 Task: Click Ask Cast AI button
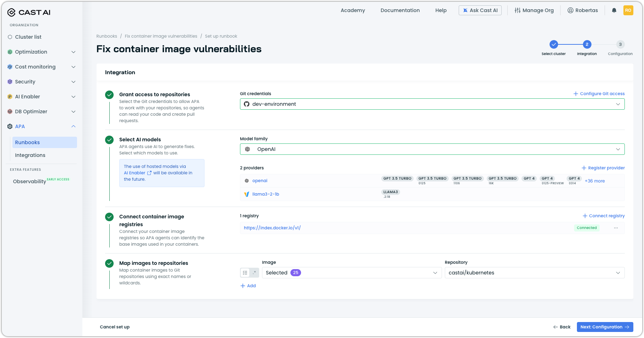point(480,10)
